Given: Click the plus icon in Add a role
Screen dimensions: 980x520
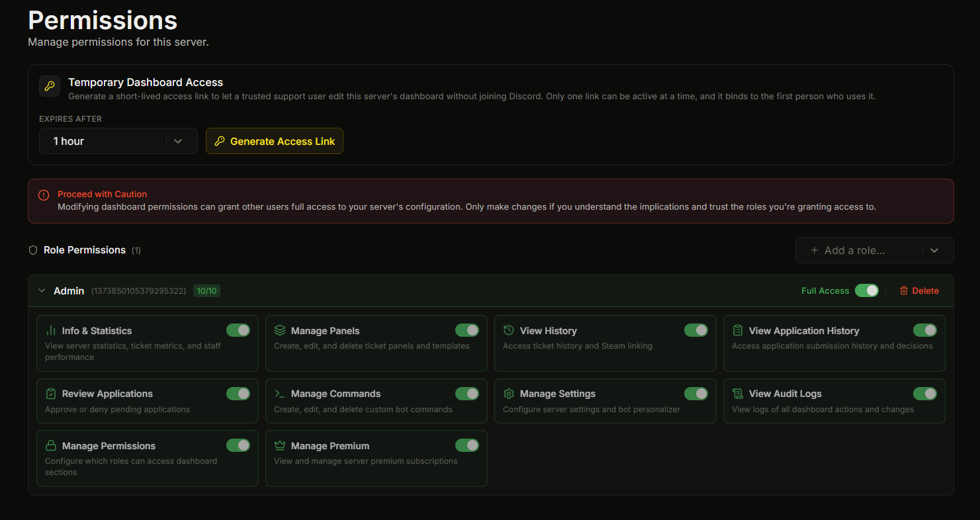Looking at the screenshot, I should coord(815,250).
